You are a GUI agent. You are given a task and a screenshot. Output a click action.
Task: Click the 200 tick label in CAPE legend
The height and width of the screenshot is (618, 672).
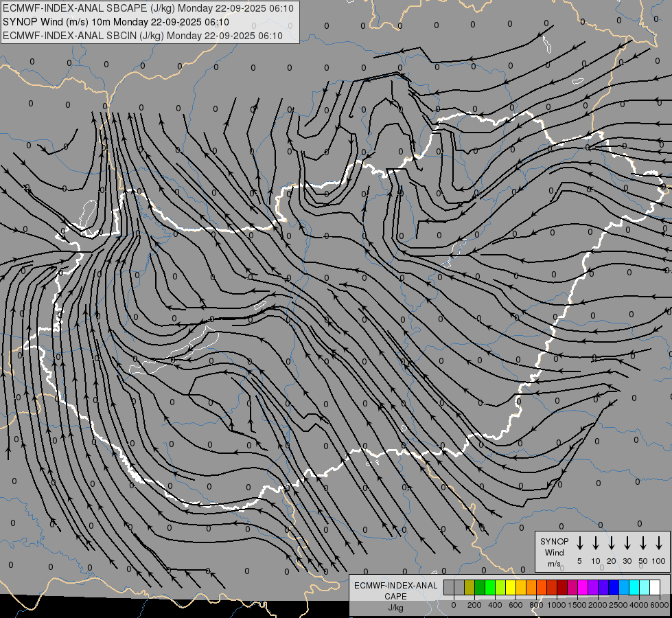coord(474,605)
